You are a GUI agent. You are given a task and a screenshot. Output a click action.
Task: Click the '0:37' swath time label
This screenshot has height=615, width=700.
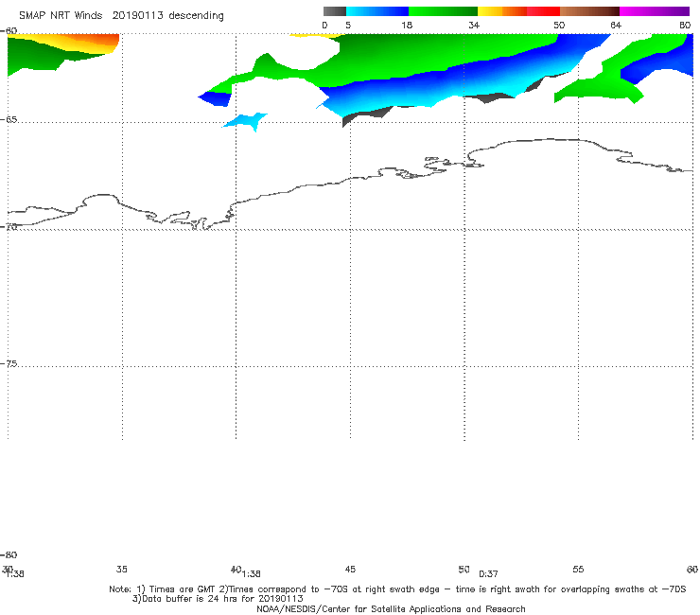488,574
